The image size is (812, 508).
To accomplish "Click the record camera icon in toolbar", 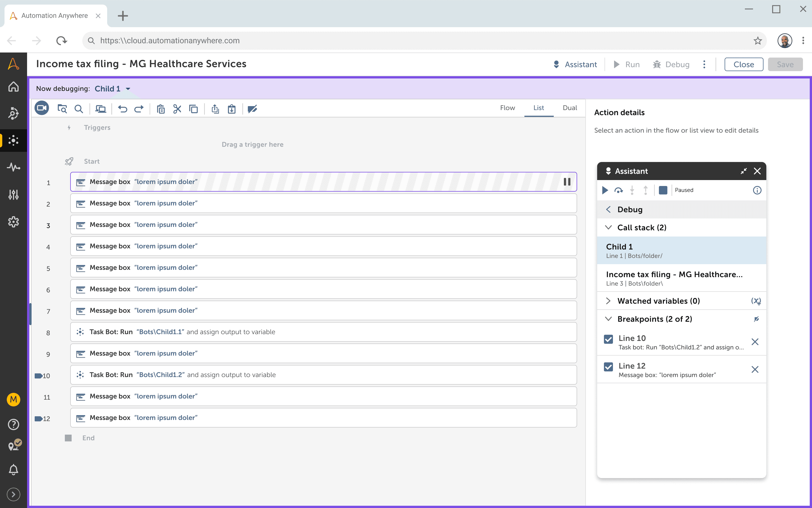I will pyautogui.click(x=42, y=108).
